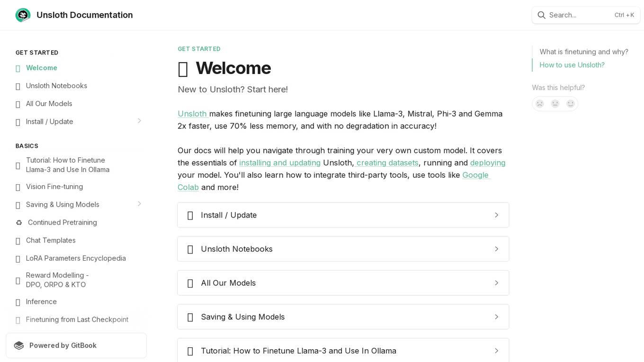Click Powered by GitBook button
The width and height of the screenshot is (644, 362).
pyautogui.click(x=76, y=345)
